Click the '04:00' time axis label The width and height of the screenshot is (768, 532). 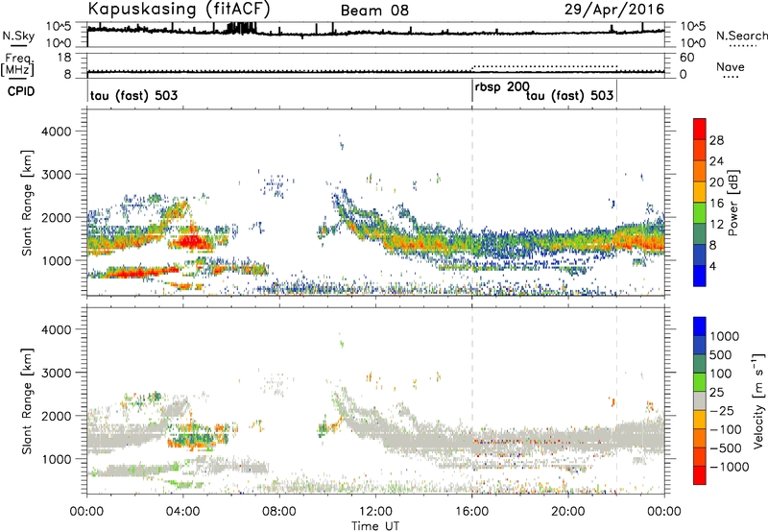(x=182, y=512)
